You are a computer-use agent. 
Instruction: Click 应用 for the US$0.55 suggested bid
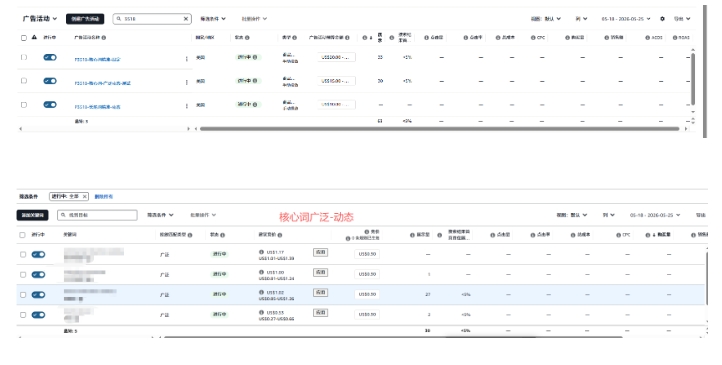[320, 313]
